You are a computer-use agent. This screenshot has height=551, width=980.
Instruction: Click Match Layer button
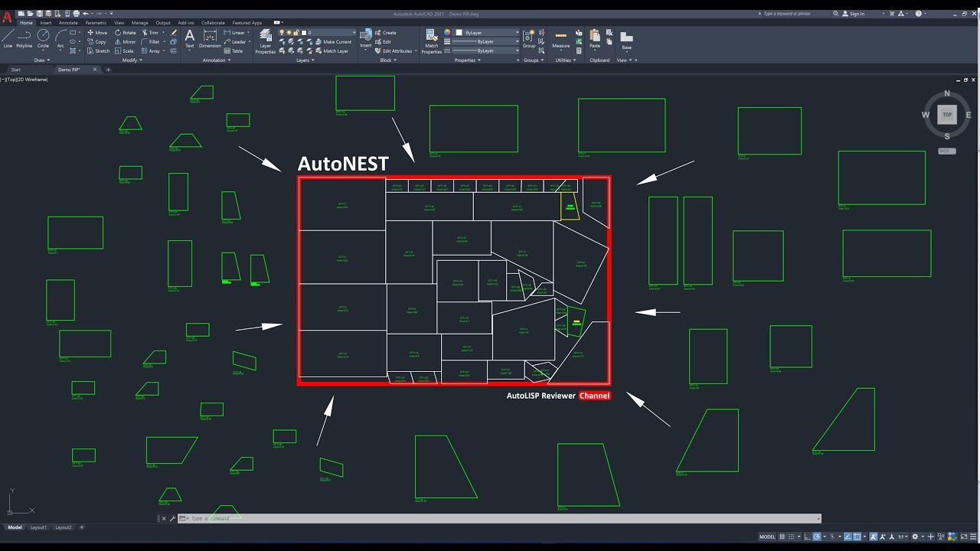[332, 51]
